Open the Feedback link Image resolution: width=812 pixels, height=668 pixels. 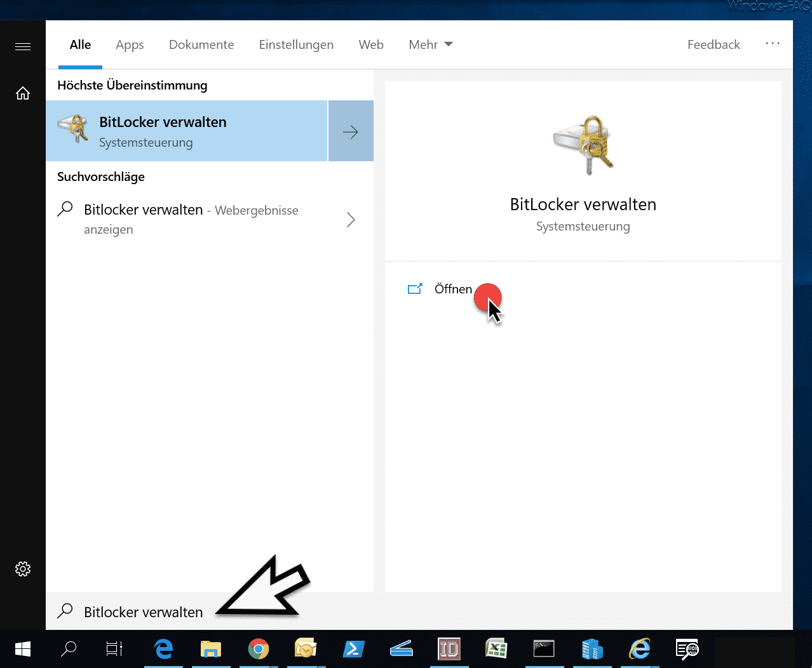pyautogui.click(x=714, y=44)
